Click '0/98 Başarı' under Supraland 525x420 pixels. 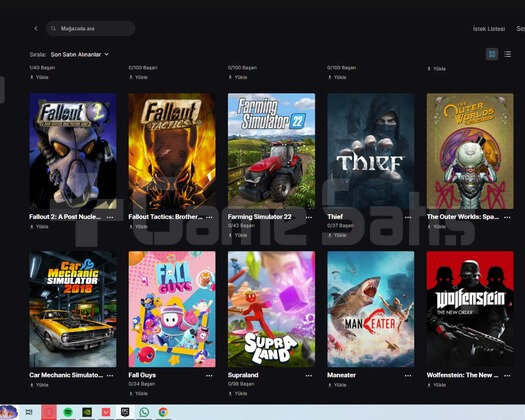(241, 384)
